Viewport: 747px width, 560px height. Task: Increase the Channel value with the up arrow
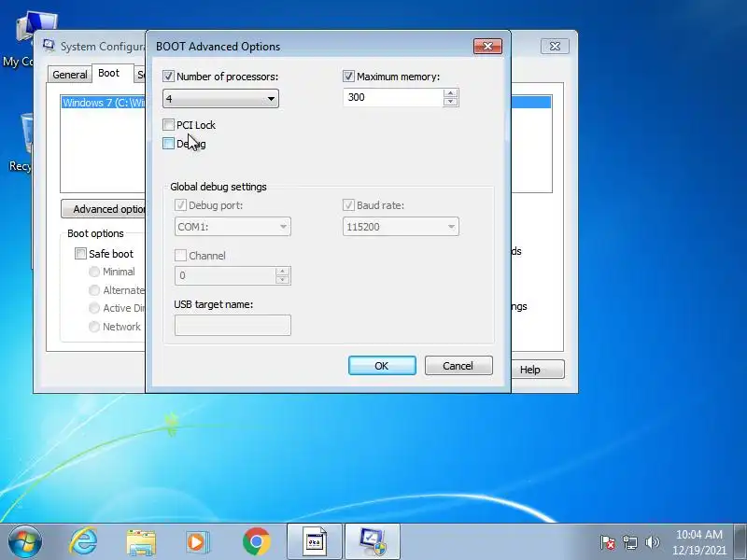pos(282,271)
